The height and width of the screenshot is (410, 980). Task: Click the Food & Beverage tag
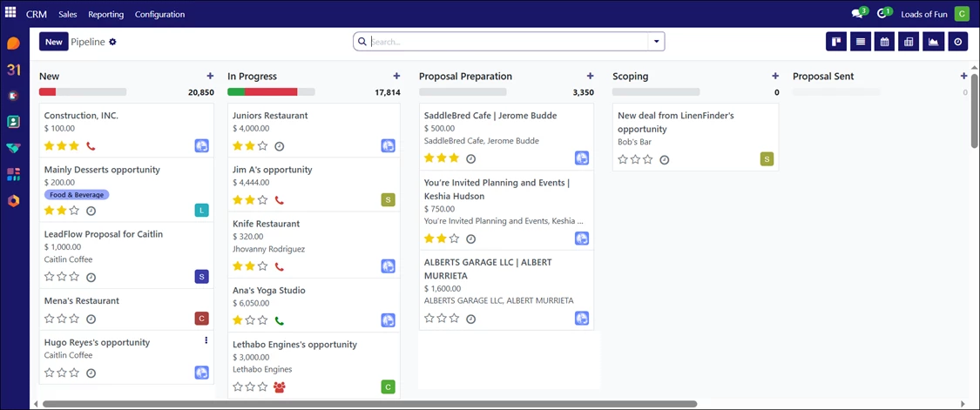(77, 194)
